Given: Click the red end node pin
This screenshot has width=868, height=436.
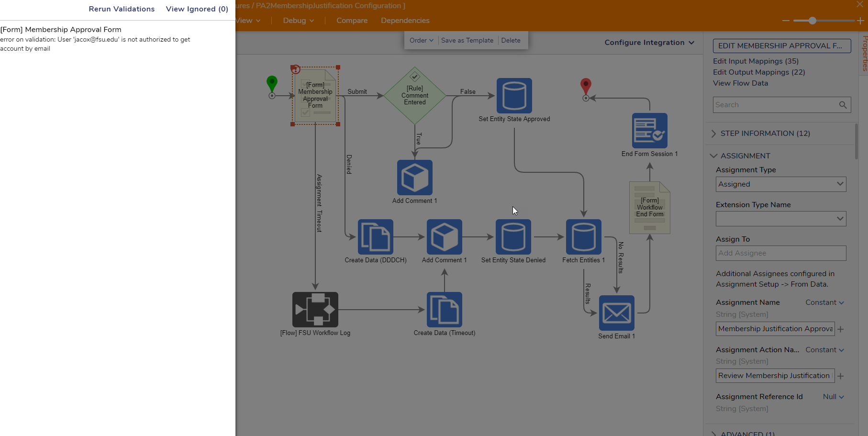Looking at the screenshot, I should tap(586, 87).
